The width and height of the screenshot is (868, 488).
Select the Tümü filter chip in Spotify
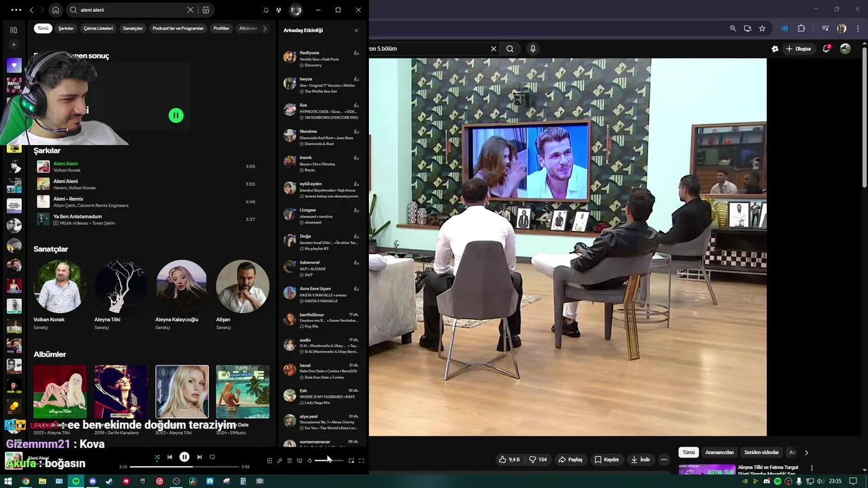(43, 28)
